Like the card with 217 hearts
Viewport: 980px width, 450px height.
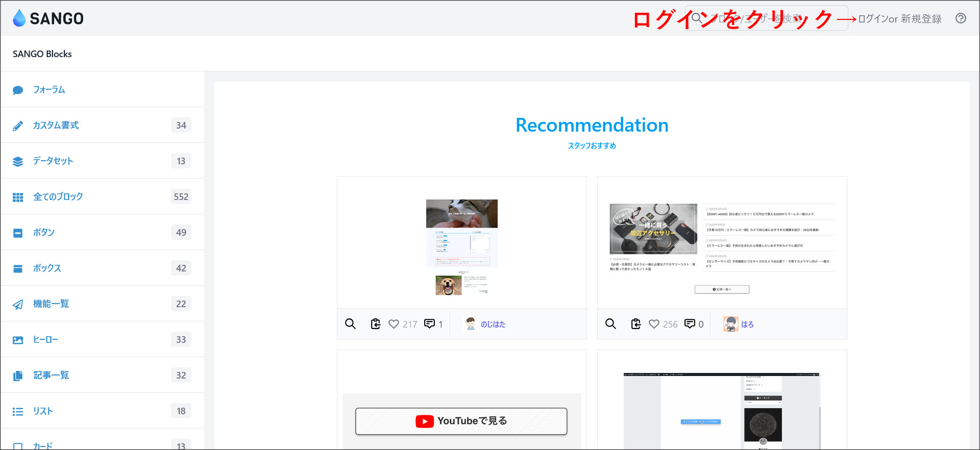click(x=394, y=324)
